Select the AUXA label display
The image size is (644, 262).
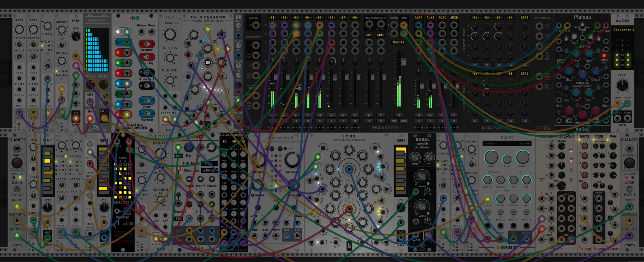point(419,17)
